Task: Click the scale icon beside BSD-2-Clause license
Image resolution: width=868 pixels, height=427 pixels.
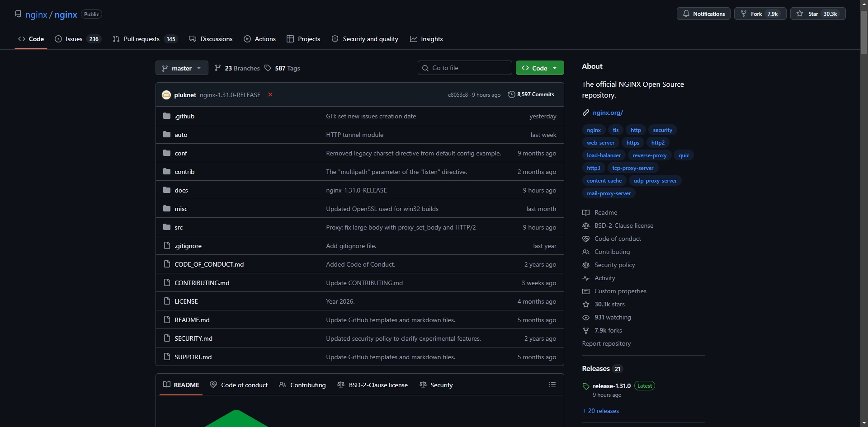Action: (x=586, y=225)
